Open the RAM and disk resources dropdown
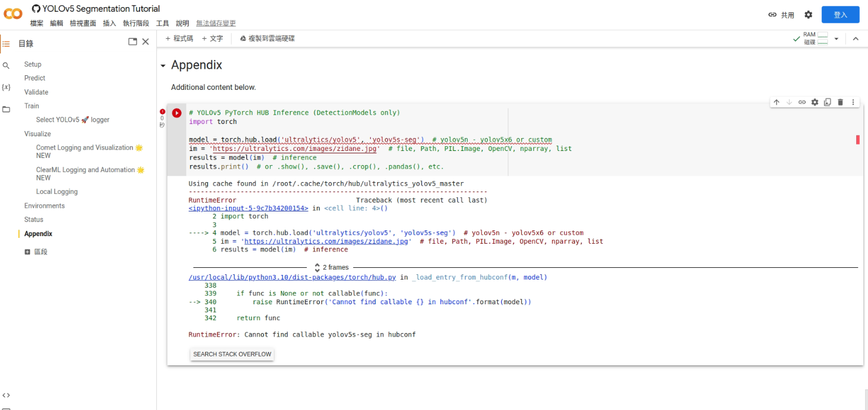The width and height of the screenshot is (868, 410). [x=837, y=38]
